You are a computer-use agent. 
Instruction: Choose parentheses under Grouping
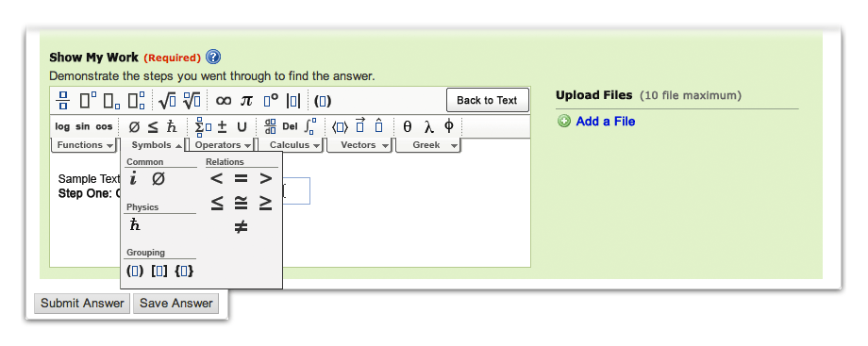(135, 272)
